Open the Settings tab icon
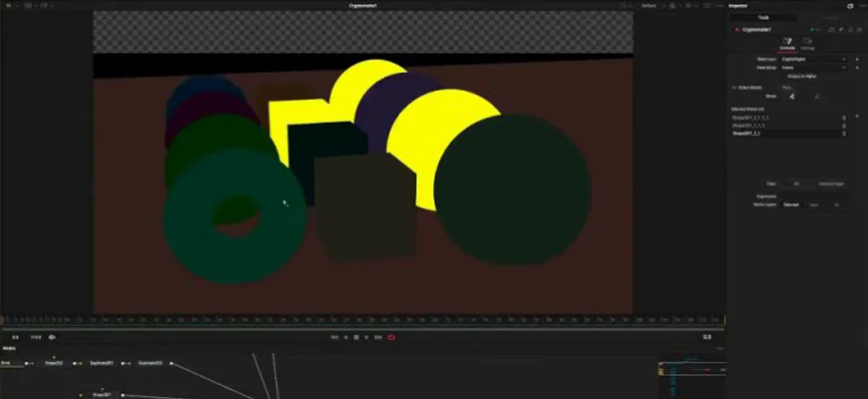The image size is (868, 399). pos(807,44)
